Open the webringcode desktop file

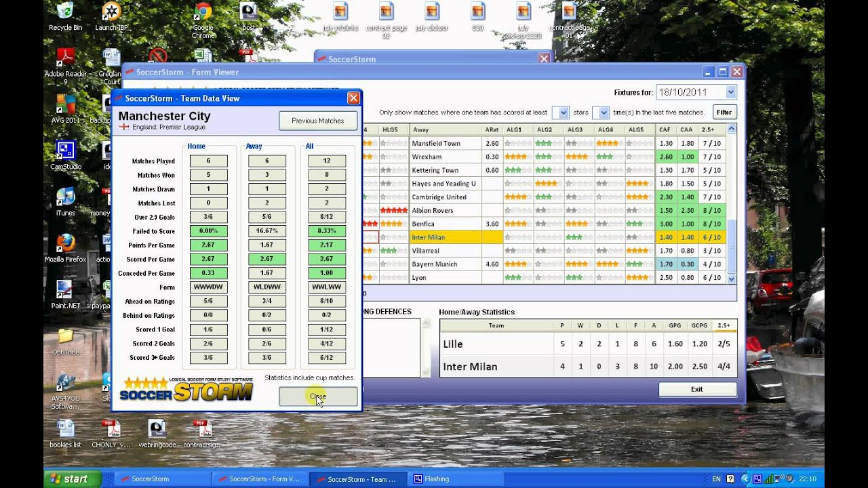(157, 434)
